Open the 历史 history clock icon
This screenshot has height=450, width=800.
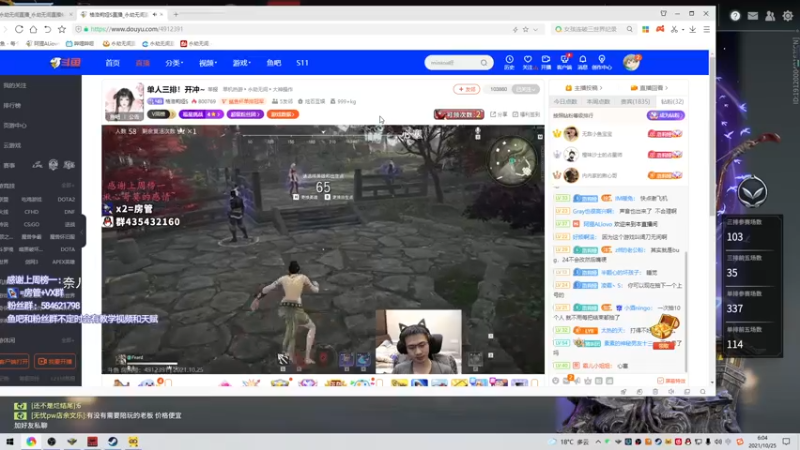coord(509,62)
